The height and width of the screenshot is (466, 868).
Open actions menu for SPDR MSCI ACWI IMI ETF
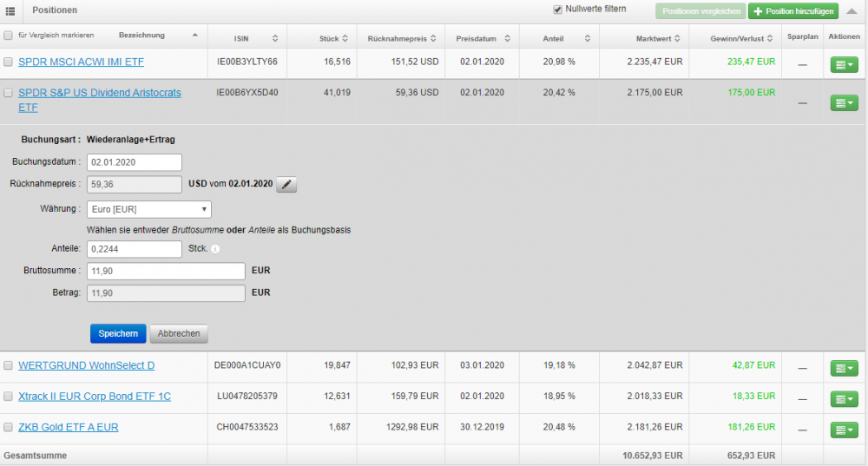pyautogui.click(x=844, y=65)
